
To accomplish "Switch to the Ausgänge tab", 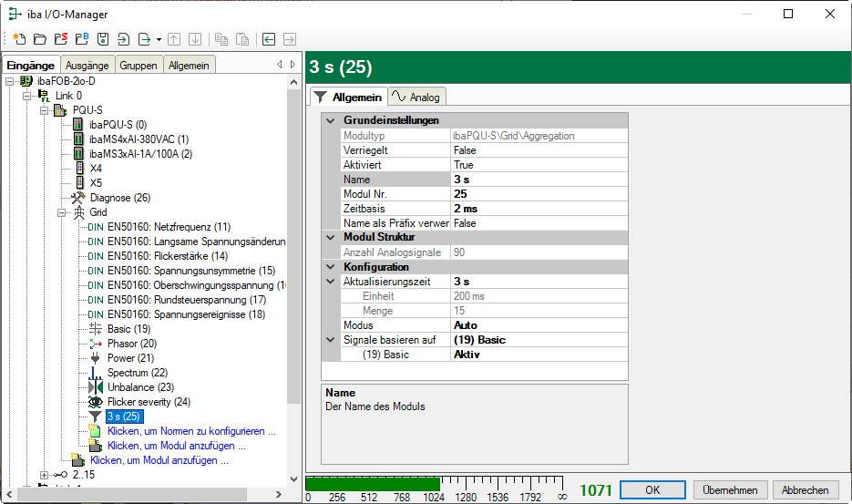I will (x=87, y=66).
